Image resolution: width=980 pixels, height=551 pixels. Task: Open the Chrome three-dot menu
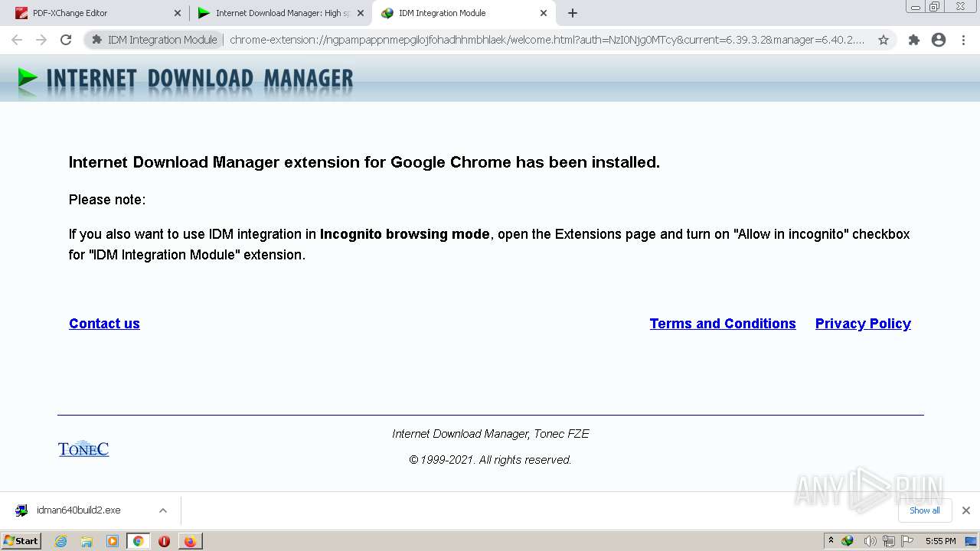[963, 40]
